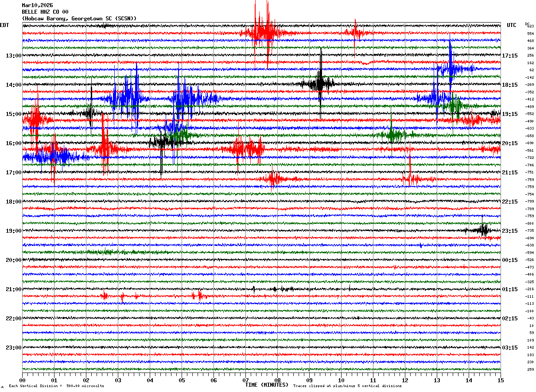Select the 17:00 EDT time label
The width and height of the screenshot is (536, 392).
14,173
